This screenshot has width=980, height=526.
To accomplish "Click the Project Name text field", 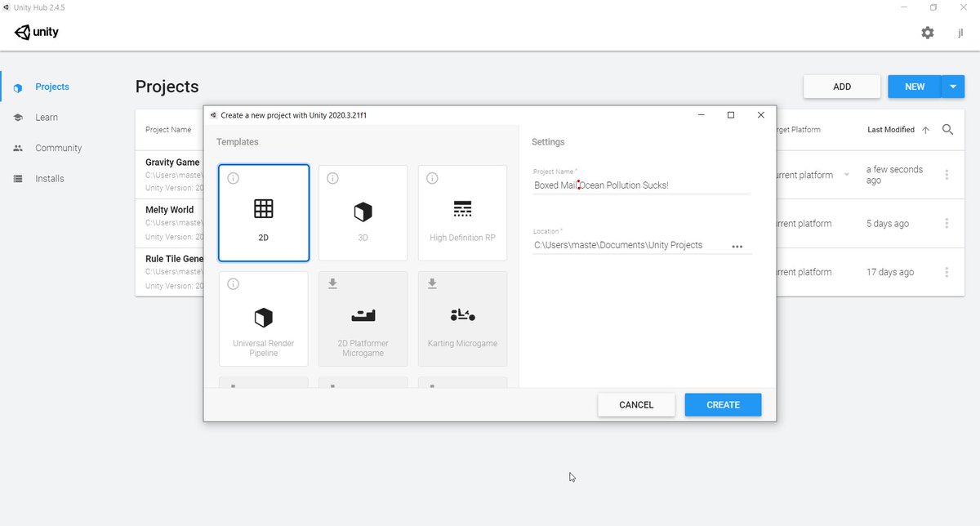I will tap(641, 185).
